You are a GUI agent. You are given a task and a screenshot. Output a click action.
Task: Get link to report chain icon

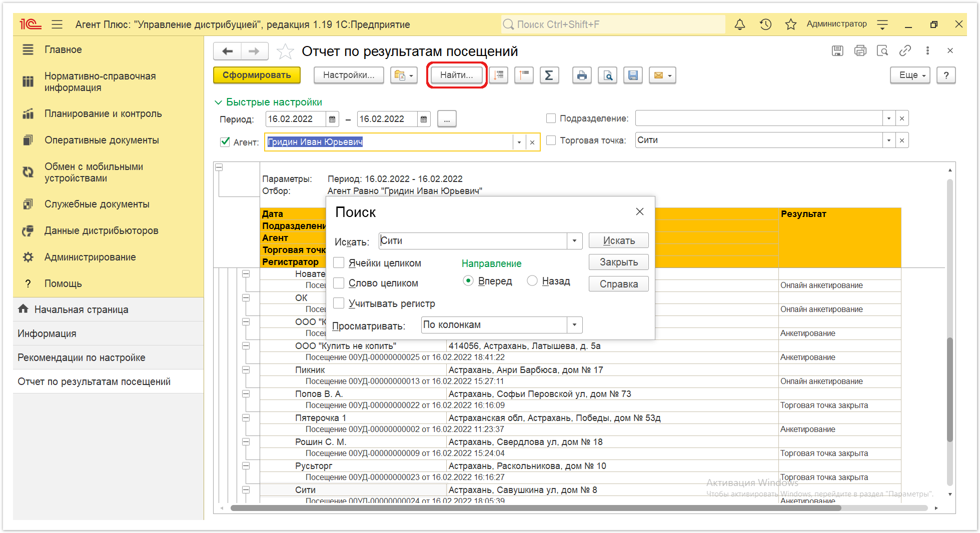pos(905,50)
